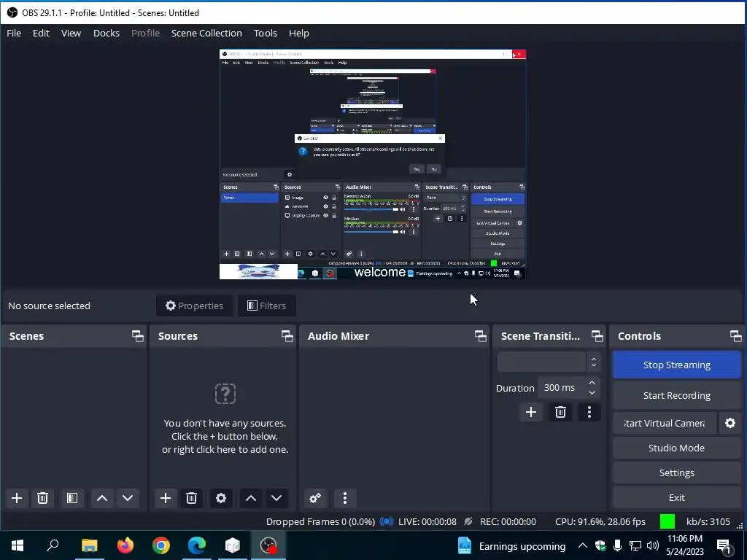This screenshot has height=560, width=747.
Task: Click the Windows Start button
Action: (x=18, y=545)
